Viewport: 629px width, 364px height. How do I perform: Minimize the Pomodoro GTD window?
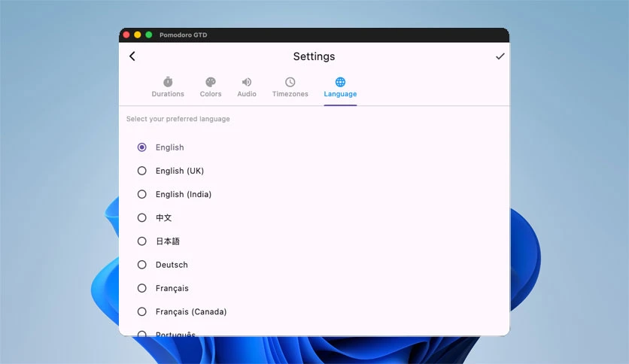click(x=137, y=35)
